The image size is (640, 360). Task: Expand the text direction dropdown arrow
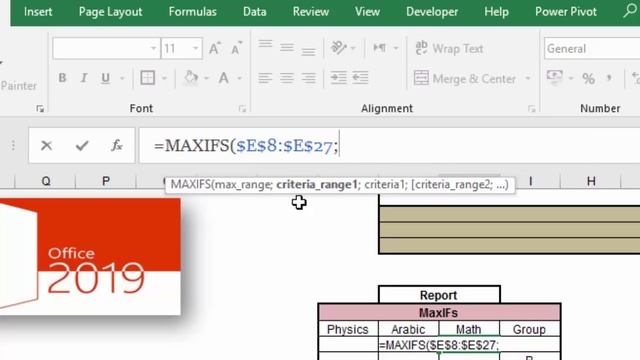(x=396, y=49)
